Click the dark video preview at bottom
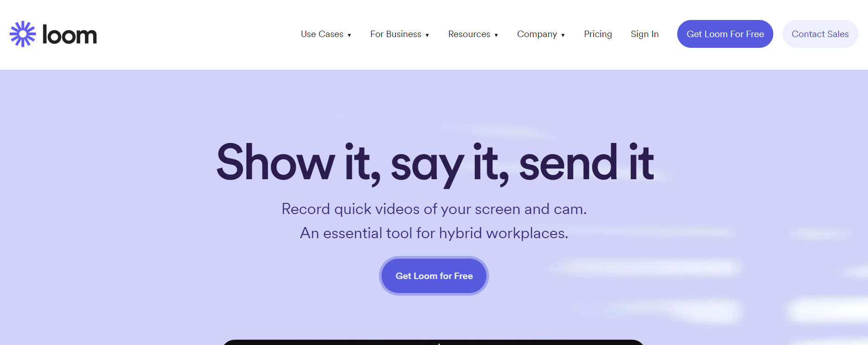 pyautogui.click(x=434, y=342)
